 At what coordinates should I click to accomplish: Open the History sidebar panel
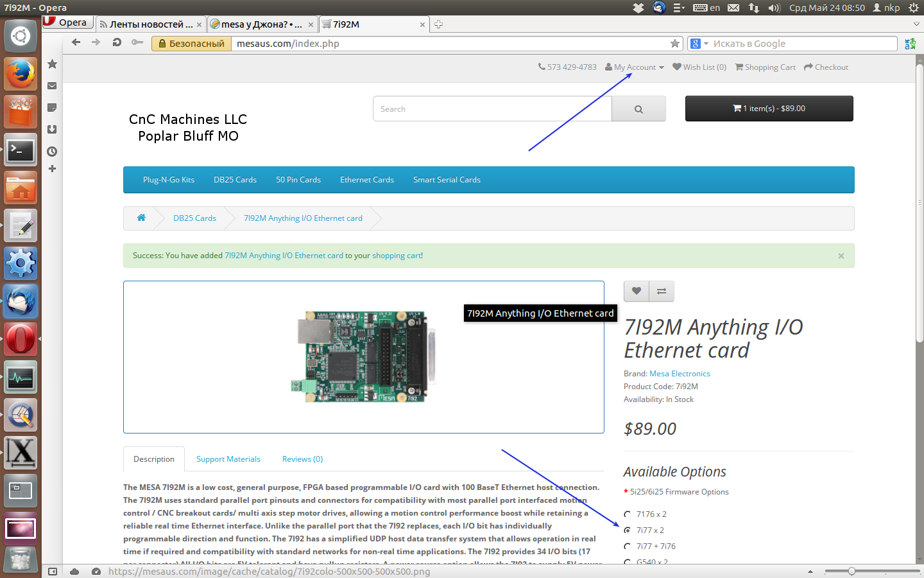pos(53,152)
